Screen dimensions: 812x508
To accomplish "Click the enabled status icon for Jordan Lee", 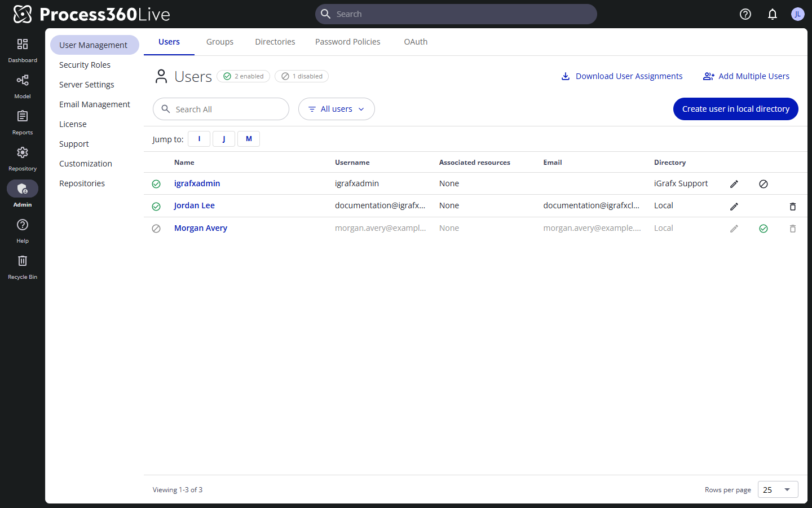I will 156,207.
